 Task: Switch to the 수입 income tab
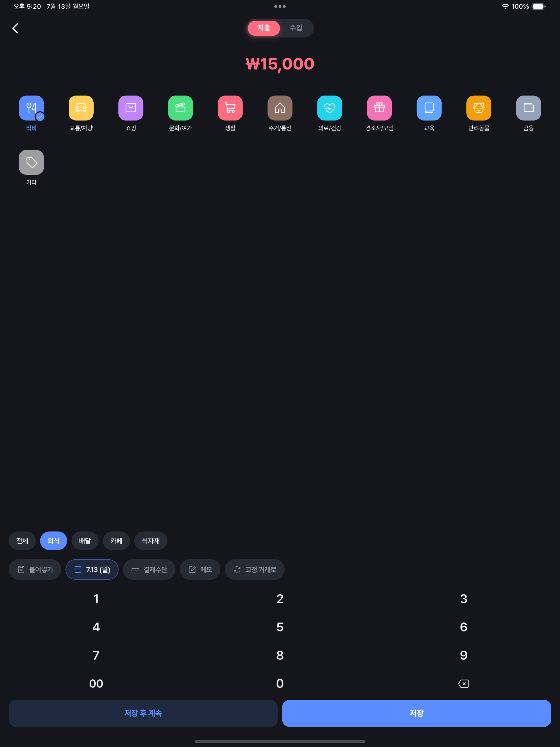click(296, 28)
